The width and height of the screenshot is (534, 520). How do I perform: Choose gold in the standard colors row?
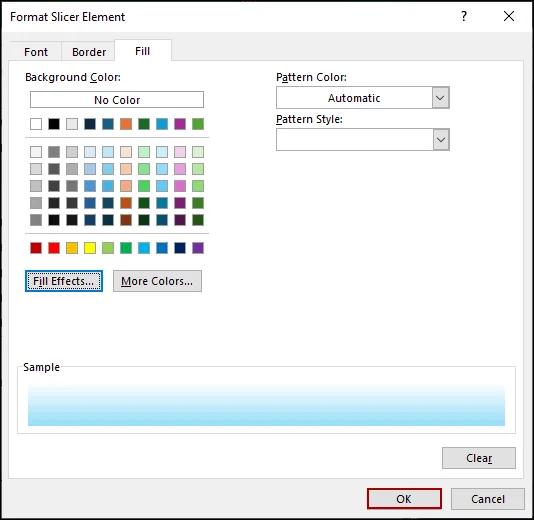click(x=72, y=248)
